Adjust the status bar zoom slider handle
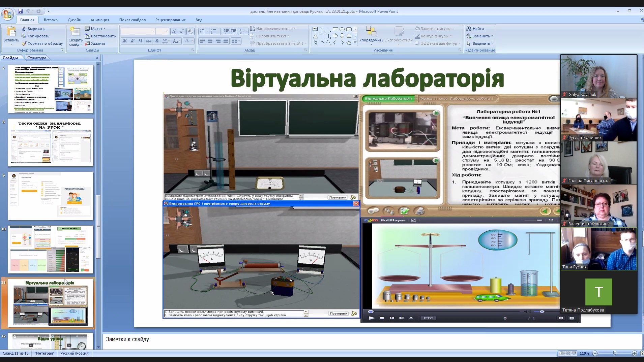Image resolution: width=644 pixels, height=362 pixels. [615, 353]
